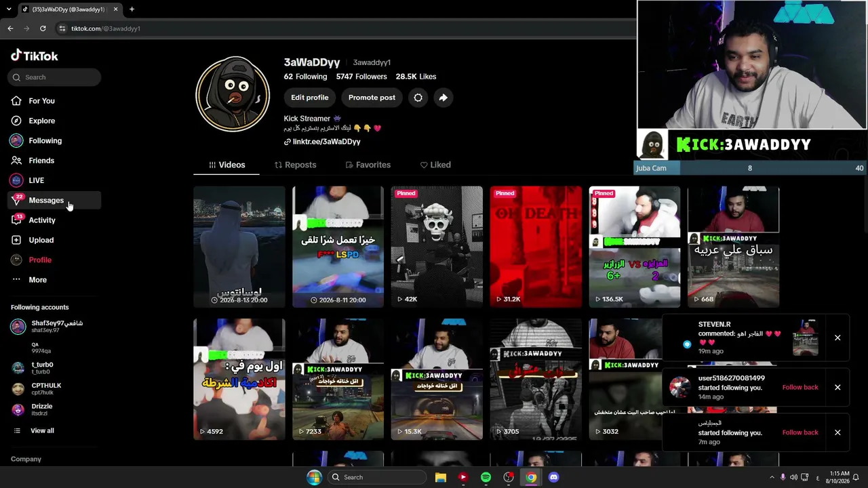Expand following accounts with View all
Viewport: 868px width, 488px height.
click(x=42, y=431)
